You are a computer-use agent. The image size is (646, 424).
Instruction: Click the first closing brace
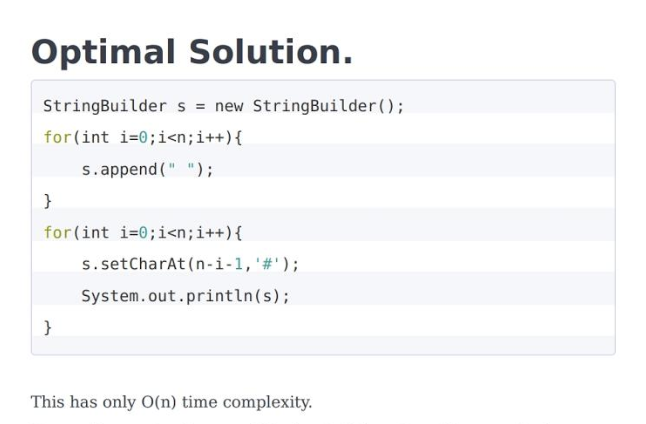48,201
